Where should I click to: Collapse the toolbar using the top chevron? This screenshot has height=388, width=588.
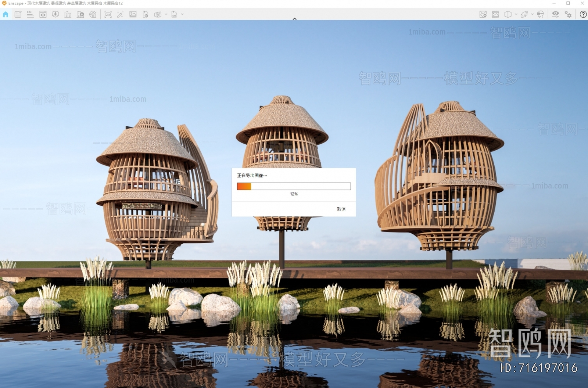(294, 19)
